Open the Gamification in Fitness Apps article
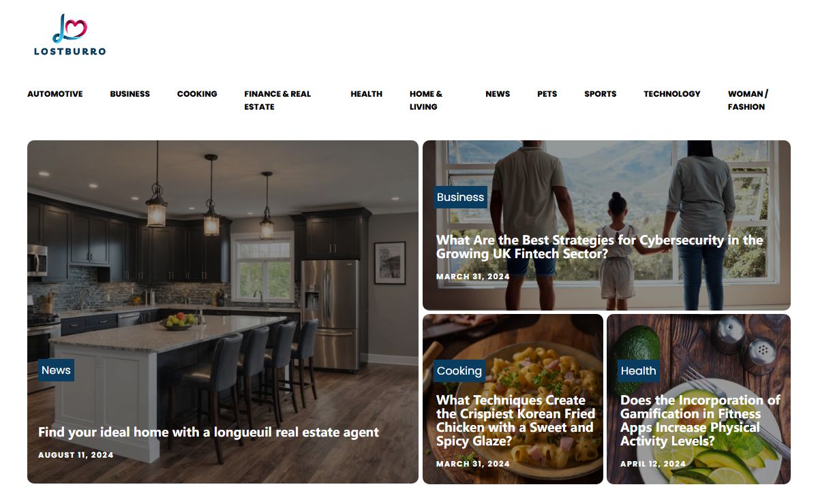Image resolution: width=818 pixels, height=504 pixels. click(700, 420)
